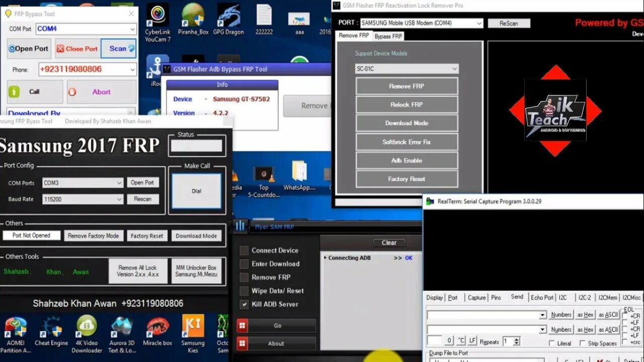This screenshot has width=644, height=362.
Task: Switch to the Pins tab in RealTerm
Action: point(497,298)
